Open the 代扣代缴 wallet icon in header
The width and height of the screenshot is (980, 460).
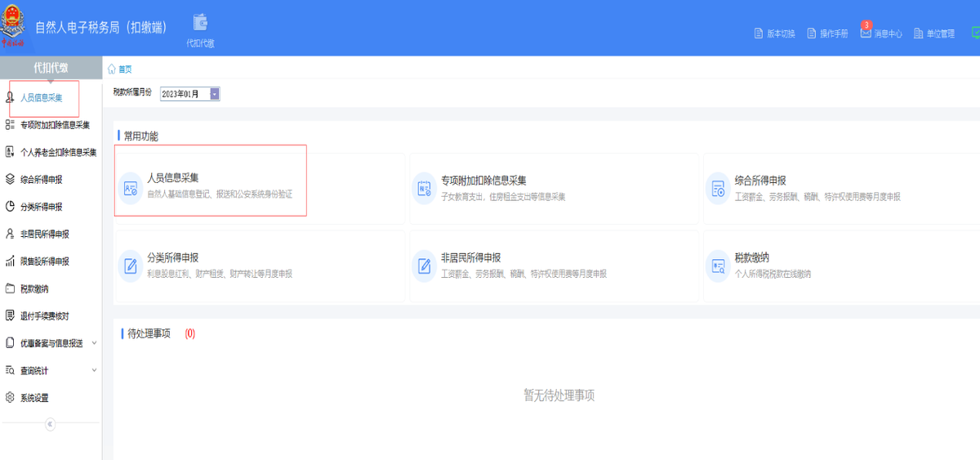(200, 22)
